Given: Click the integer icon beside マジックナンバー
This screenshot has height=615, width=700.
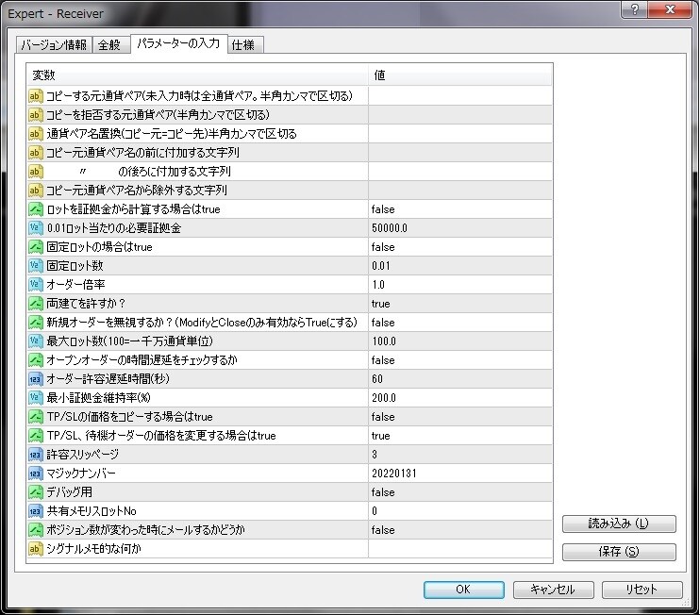Looking at the screenshot, I should (35, 474).
